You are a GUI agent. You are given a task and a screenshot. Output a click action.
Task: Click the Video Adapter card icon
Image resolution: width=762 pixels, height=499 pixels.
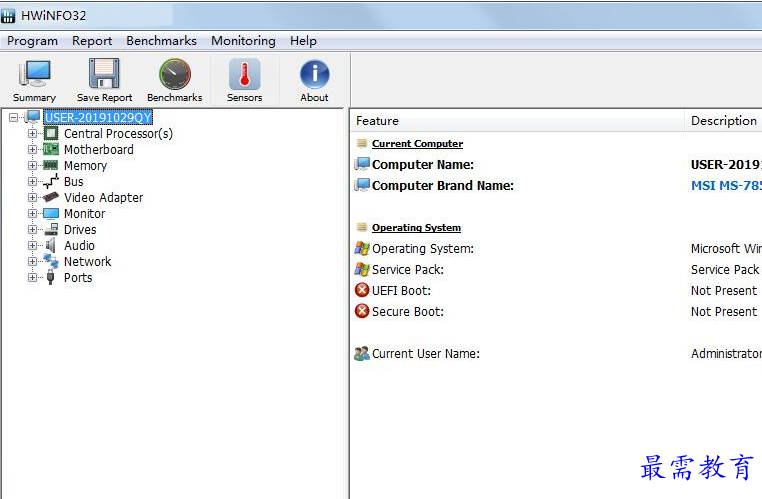[x=51, y=197]
